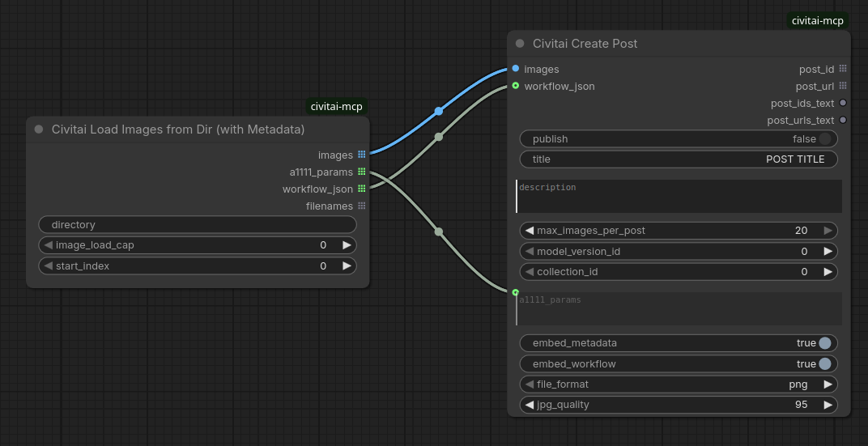This screenshot has width=868, height=446.
Task: Click the post_id output slot
Action: pyautogui.click(x=843, y=69)
